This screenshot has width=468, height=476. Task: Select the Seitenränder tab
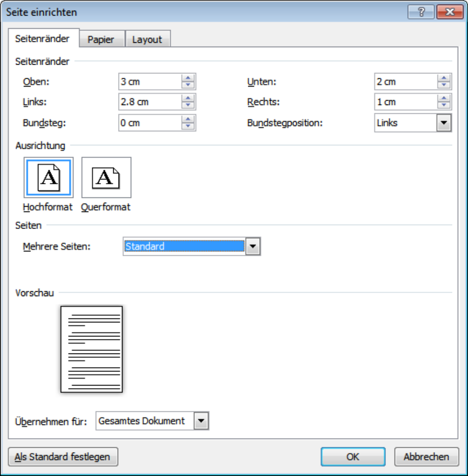[43, 38]
